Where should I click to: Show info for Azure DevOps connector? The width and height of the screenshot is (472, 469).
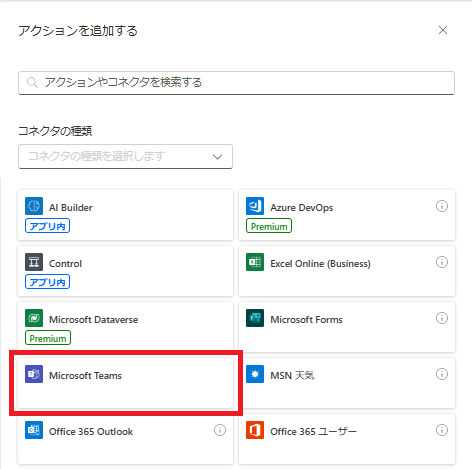point(442,206)
